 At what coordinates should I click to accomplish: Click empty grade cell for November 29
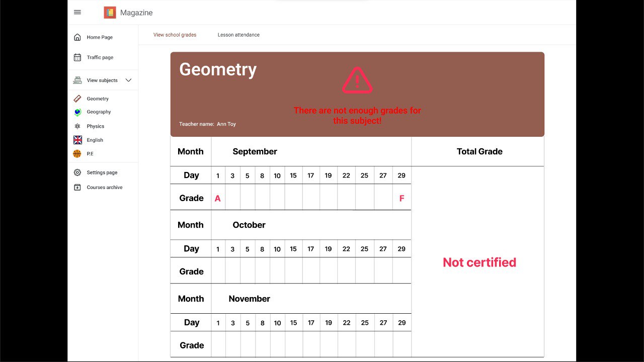pos(402,344)
